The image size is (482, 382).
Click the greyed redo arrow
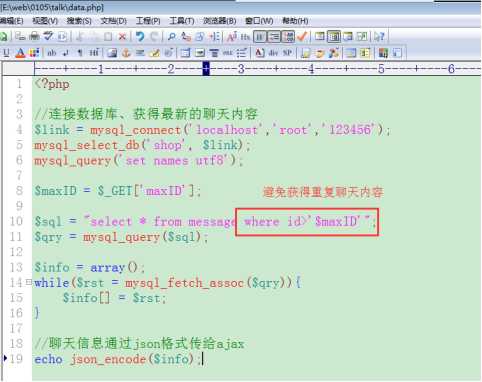pos(154,36)
